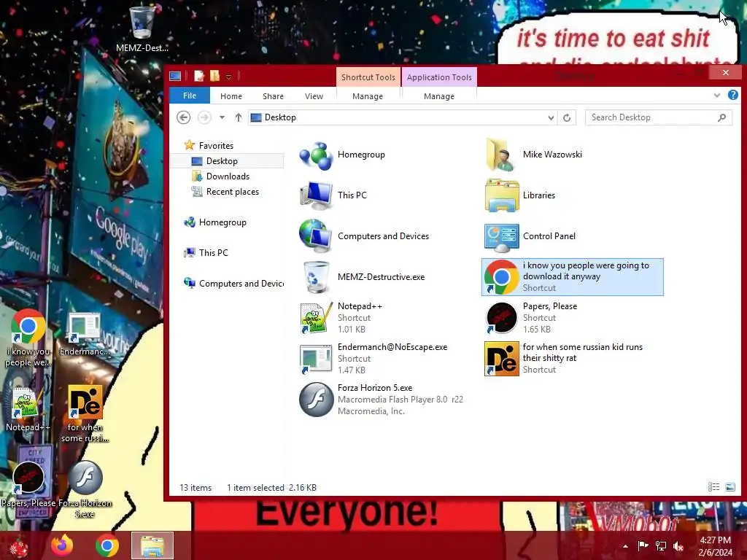Screen dimensions: 747x560
Task: Open Manage tab under Shortcut Tools
Action: 368,96
